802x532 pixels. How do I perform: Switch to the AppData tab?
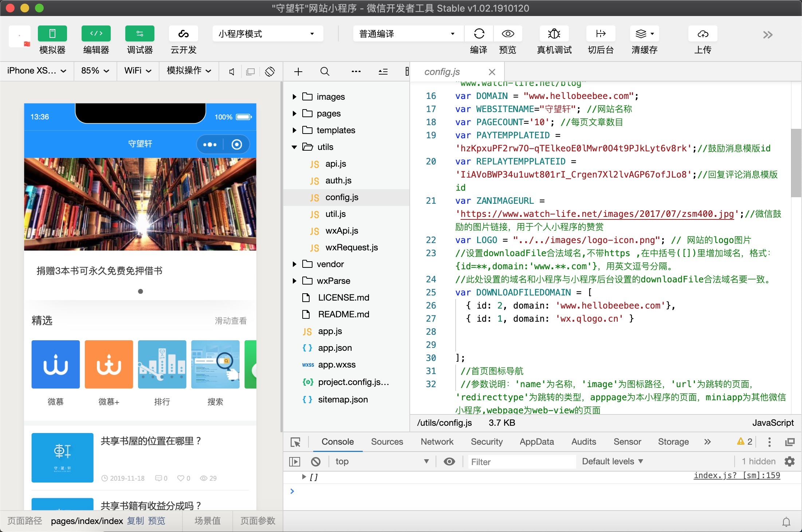coord(536,442)
